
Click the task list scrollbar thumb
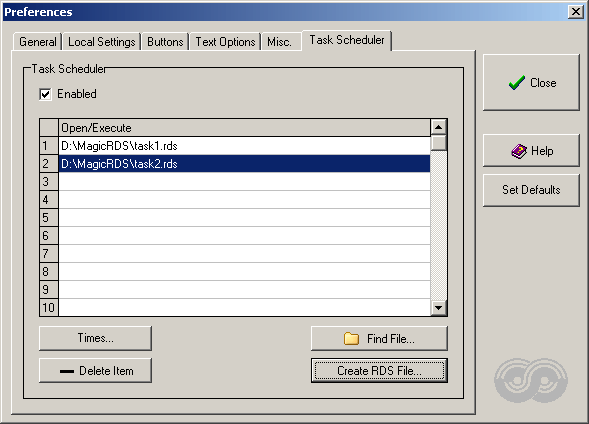pyautogui.click(x=438, y=143)
